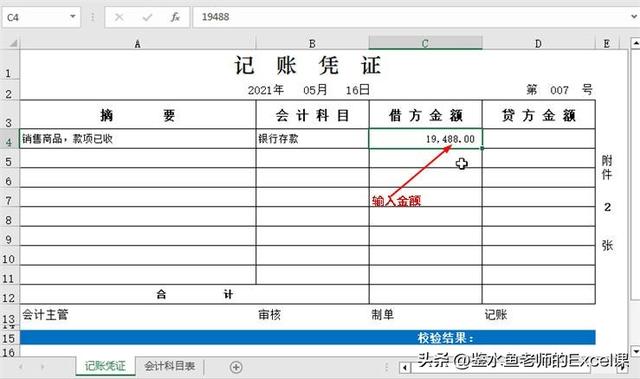Click the vertical scrollbar up arrow
This screenshot has width=640, height=379.
click(635, 42)
